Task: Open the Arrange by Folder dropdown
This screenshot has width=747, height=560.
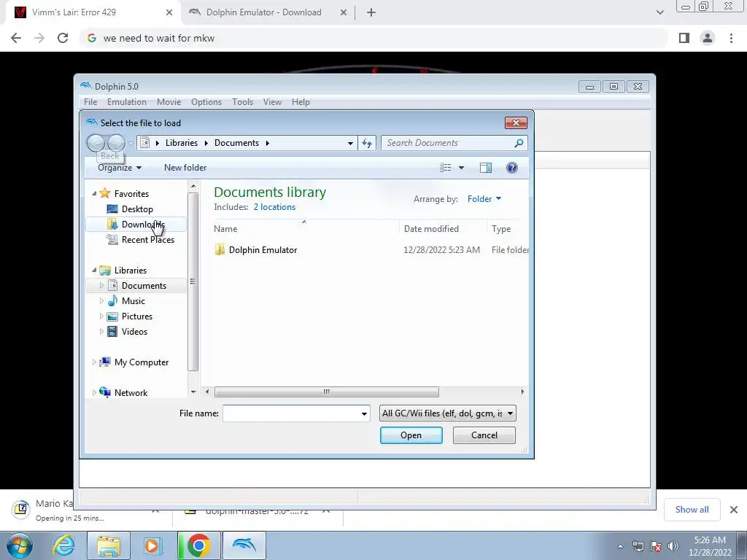Action: pyautogui.click(x=484, y=199)
